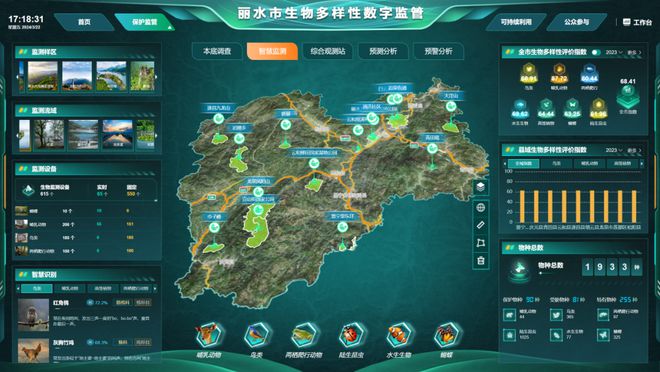Open 县域生物多样性评价指数 year 2023 dropdown
The height and width of the screenshot is (372, 660).
coord(614,150)
